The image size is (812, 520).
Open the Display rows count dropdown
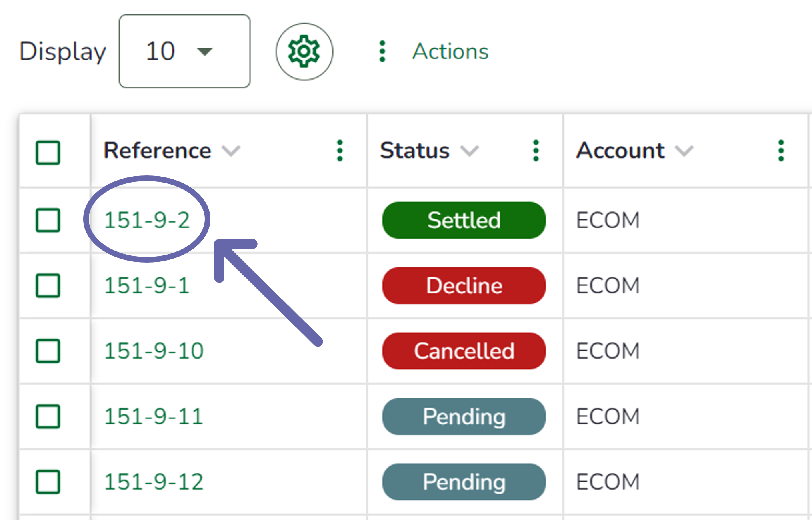point(184,52)
